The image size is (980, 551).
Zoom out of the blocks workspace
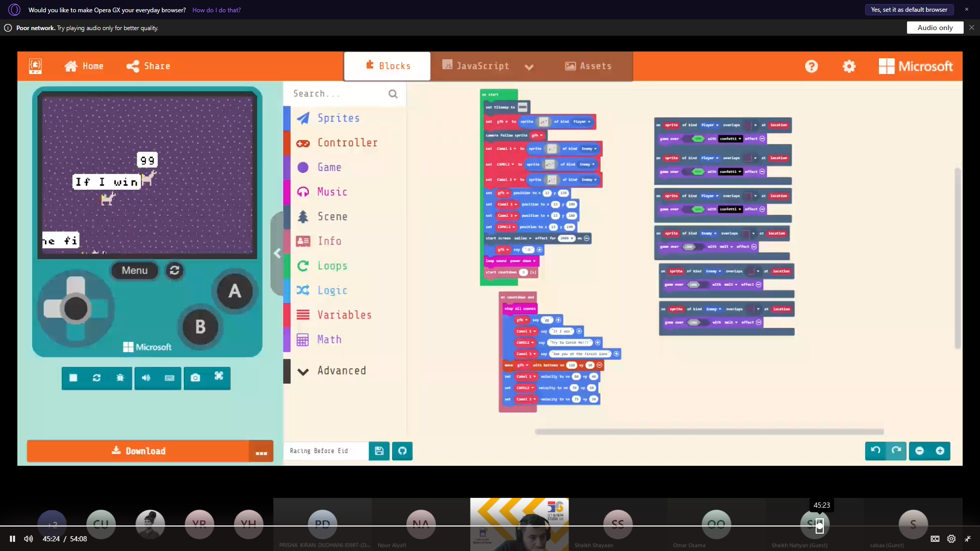[x=919, y=451]
